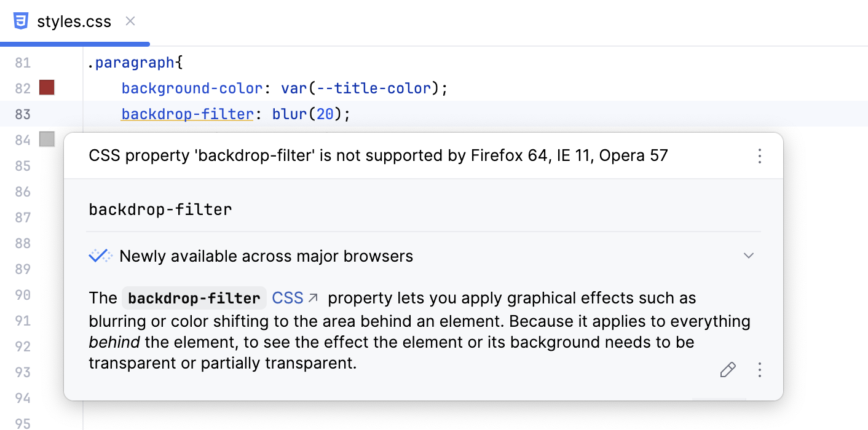
Task: Open the kebab menu next to the warning message
Action: [x=760, y=157]
